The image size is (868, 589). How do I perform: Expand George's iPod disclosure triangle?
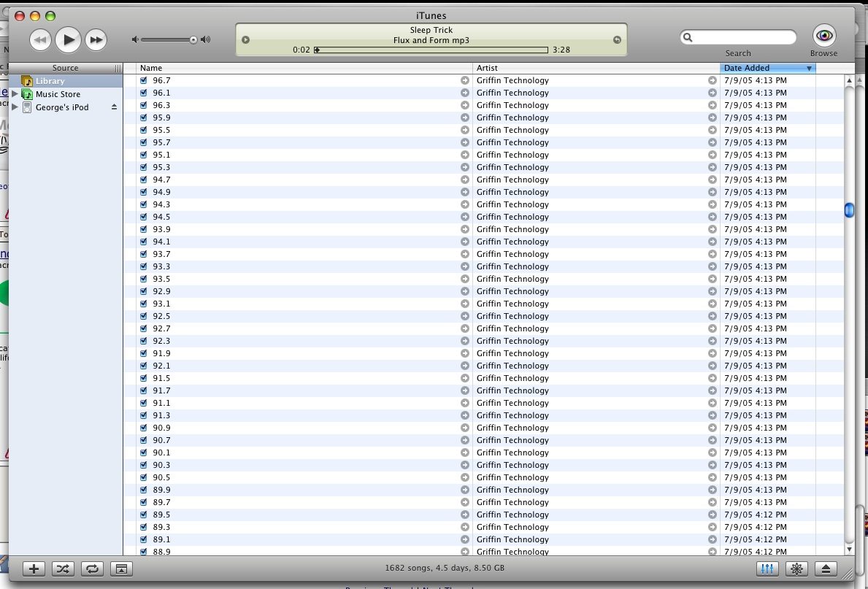pyautogui.click(x=15, y=107)
